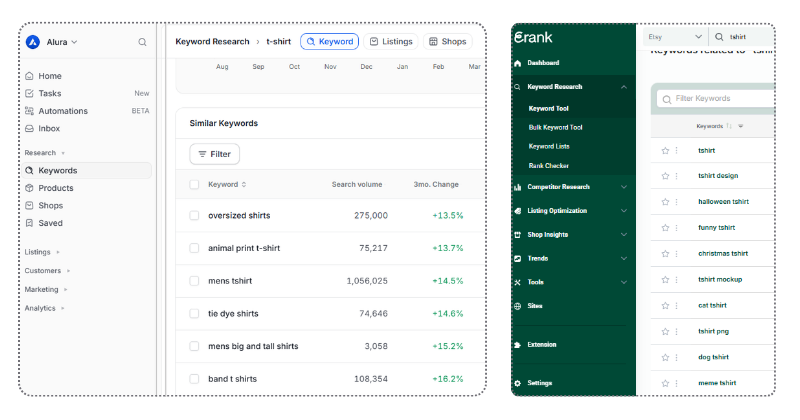Click the Extension icon in eRank

[517, 344]
